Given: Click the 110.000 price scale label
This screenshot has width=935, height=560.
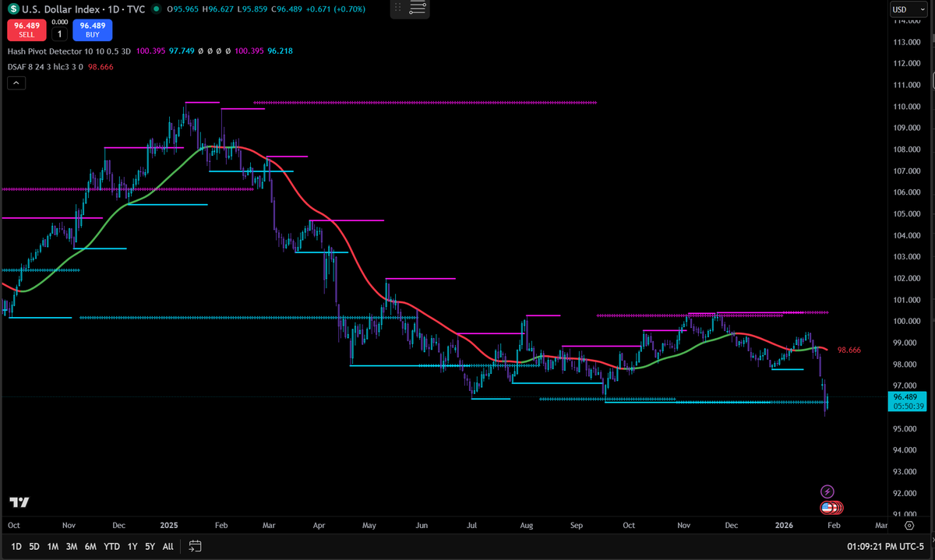Looking at the screenshot, I should pyautogui.click(x=907, y=106).
